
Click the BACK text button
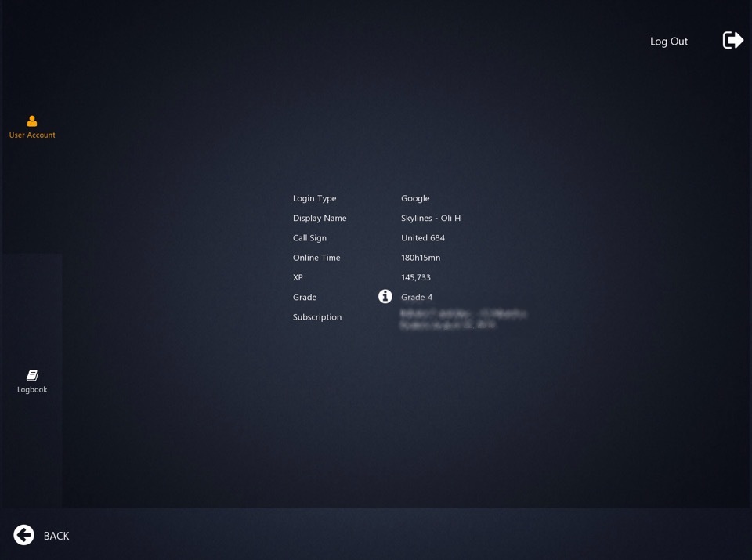[x=56, y=536]
